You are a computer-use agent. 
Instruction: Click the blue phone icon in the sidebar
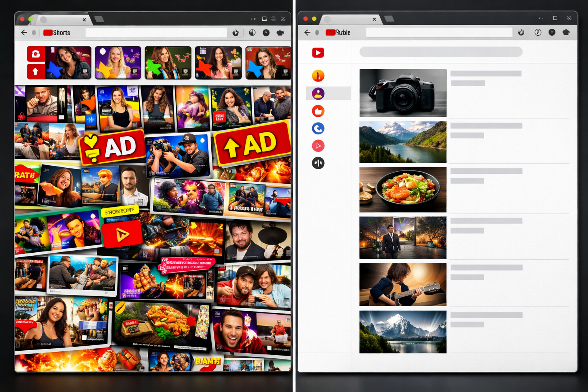coord(318,128)
